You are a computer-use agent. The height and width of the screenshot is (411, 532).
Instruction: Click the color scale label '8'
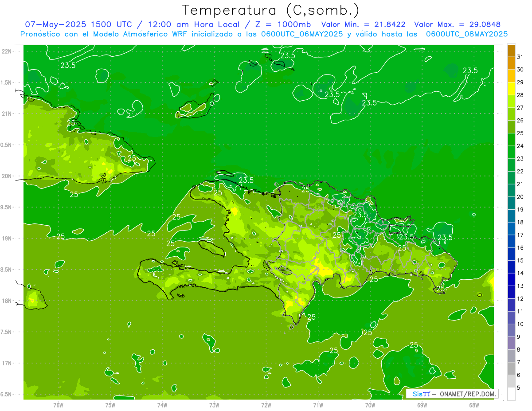519,350
